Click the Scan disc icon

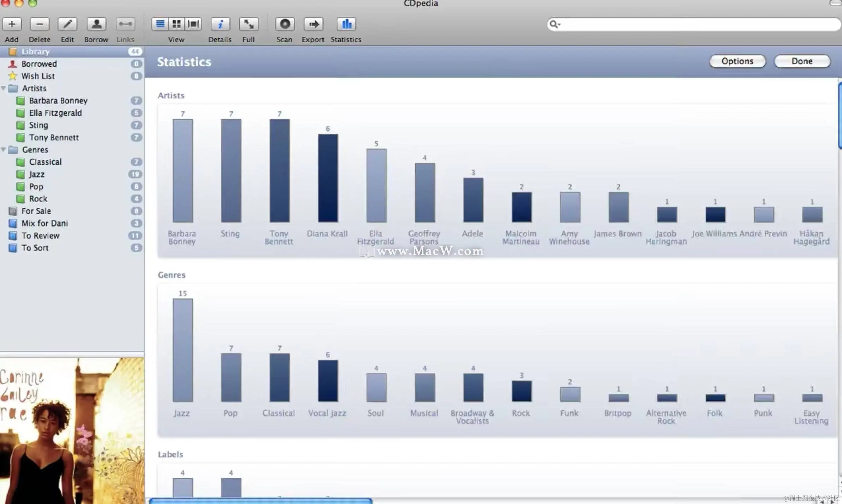click(x=285, y=24)
